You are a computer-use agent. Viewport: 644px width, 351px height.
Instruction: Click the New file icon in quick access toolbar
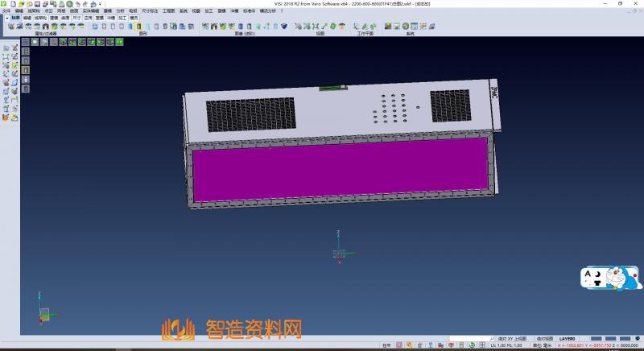(x=14, y=4)
